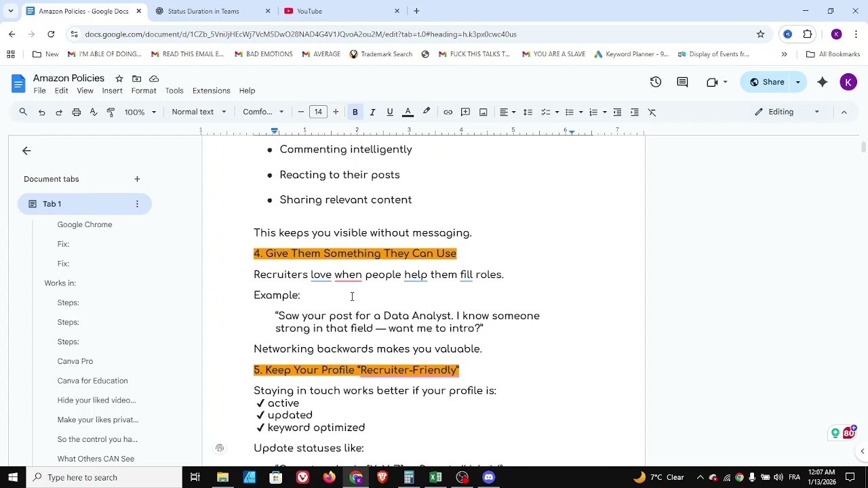Image resolution: width=868 pixels, height=488 pixels.
Task: Toggle underline formatting
Action: pos(390,112)
